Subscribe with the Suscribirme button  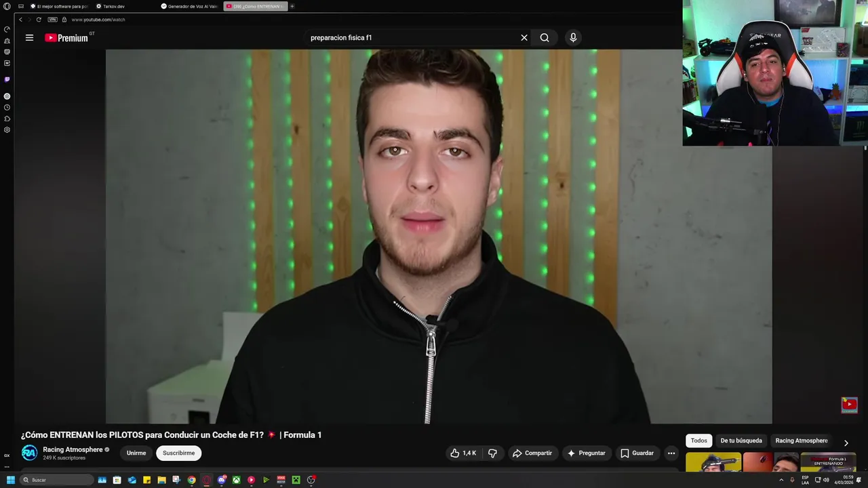click(x=178, y=453)
